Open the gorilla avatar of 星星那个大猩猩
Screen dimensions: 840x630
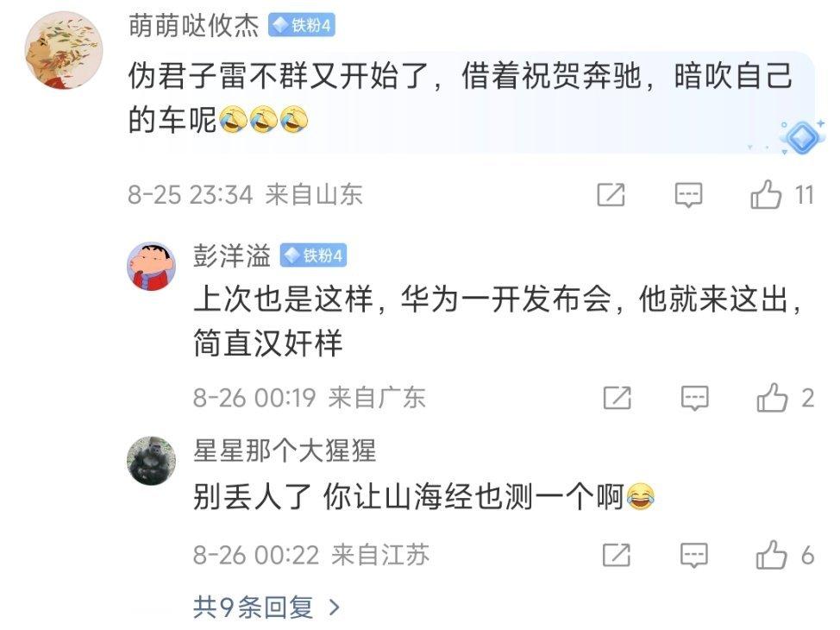pos(151,461)
